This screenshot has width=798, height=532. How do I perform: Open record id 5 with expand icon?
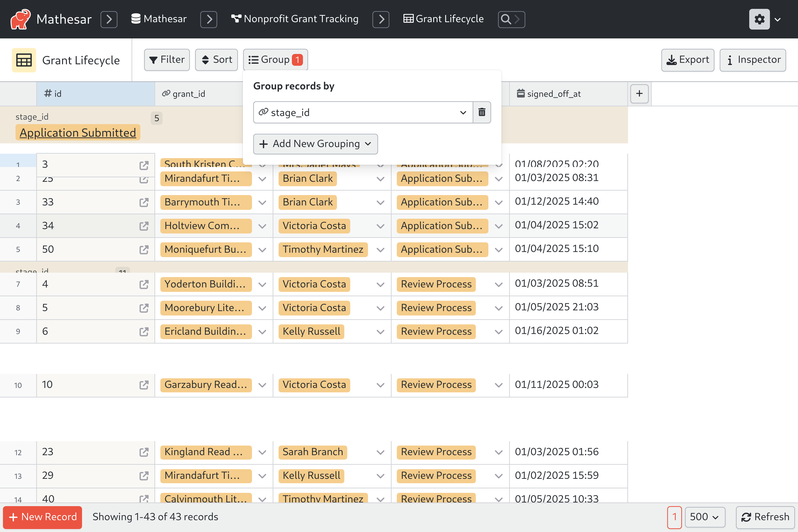144,308
